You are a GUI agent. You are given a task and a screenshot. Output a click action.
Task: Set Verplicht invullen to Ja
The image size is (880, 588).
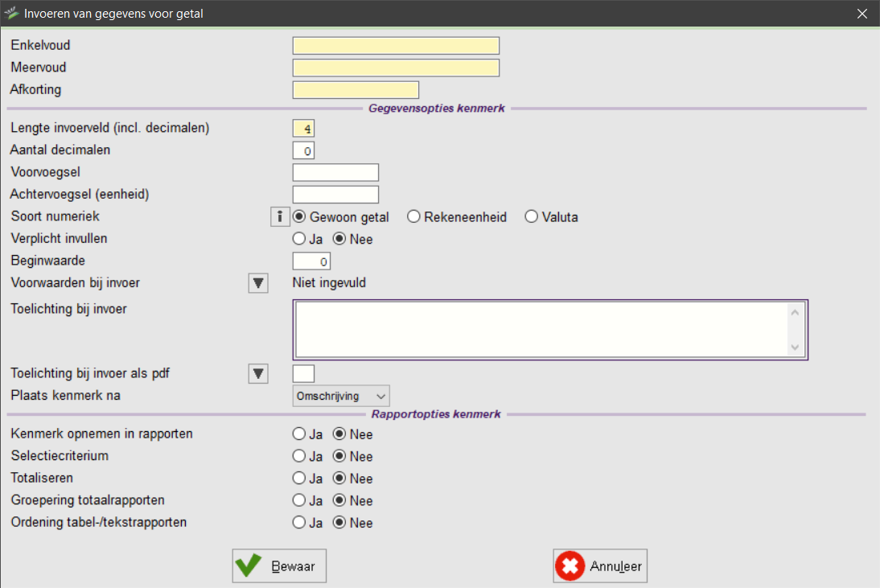point(299,239)
